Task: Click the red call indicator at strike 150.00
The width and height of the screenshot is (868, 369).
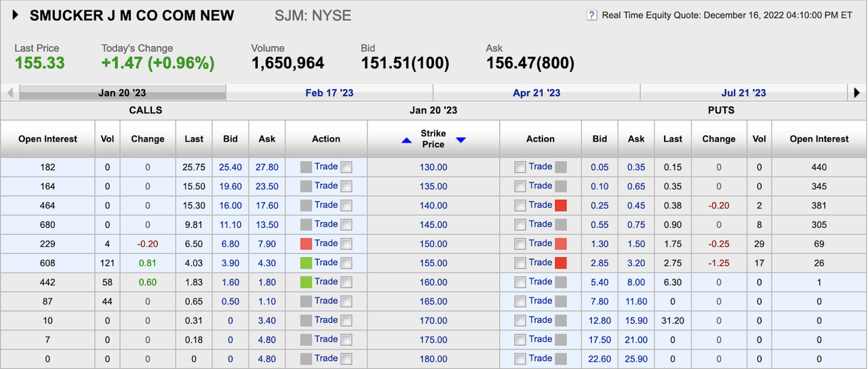Action: coord(306,244)
